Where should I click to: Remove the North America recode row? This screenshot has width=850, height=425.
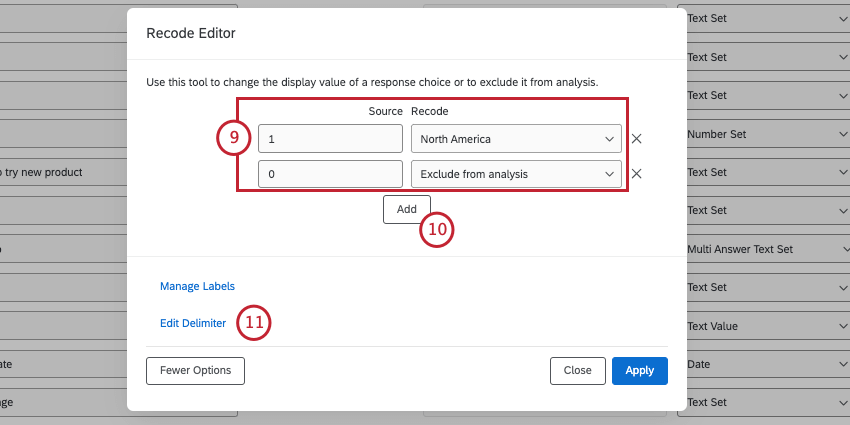(636, 140)
